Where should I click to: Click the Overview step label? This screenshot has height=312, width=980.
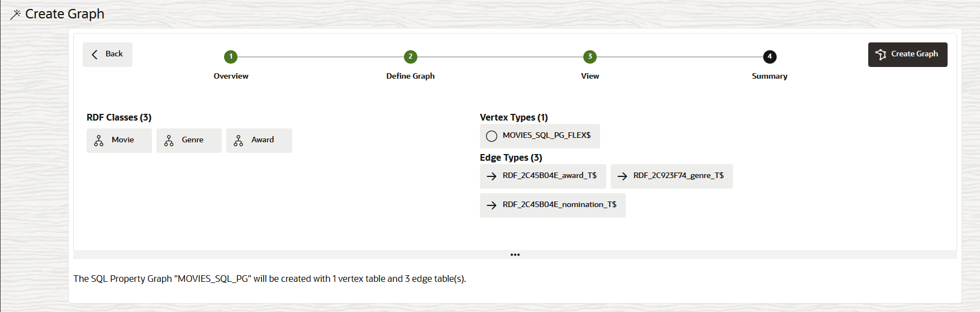(231, 76)
